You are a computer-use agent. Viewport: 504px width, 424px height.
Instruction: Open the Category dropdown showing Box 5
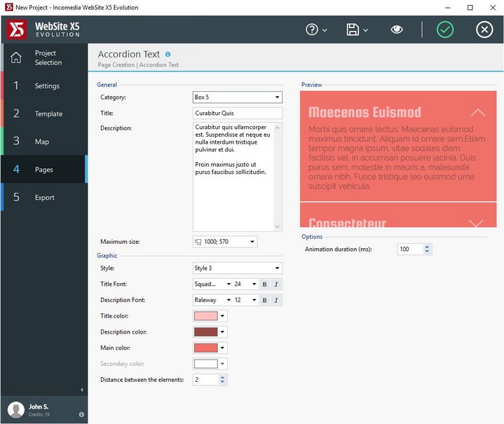click(x=237, y=97)
